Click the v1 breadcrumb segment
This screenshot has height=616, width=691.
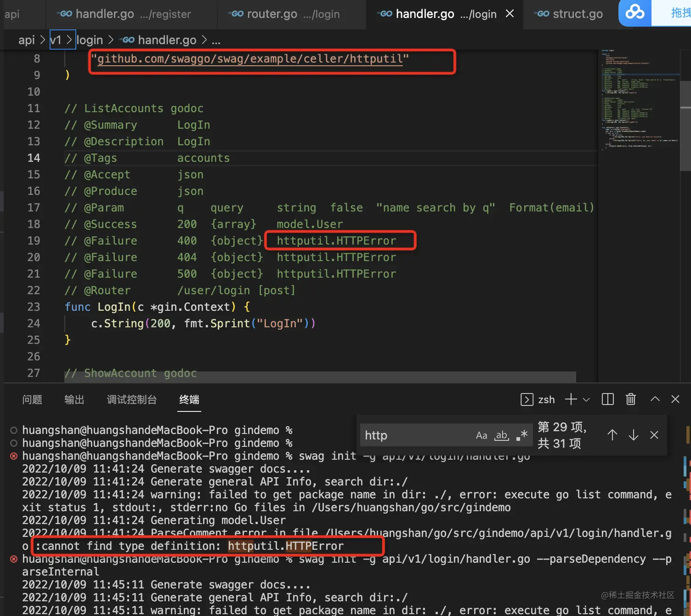[x=56, y=40]
